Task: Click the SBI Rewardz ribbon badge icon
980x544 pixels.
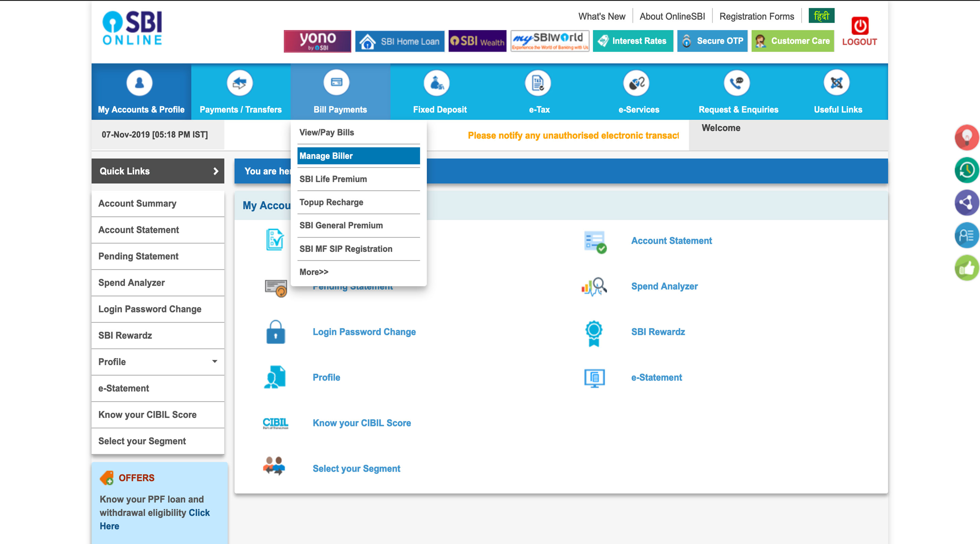Action: pos(594,333)
